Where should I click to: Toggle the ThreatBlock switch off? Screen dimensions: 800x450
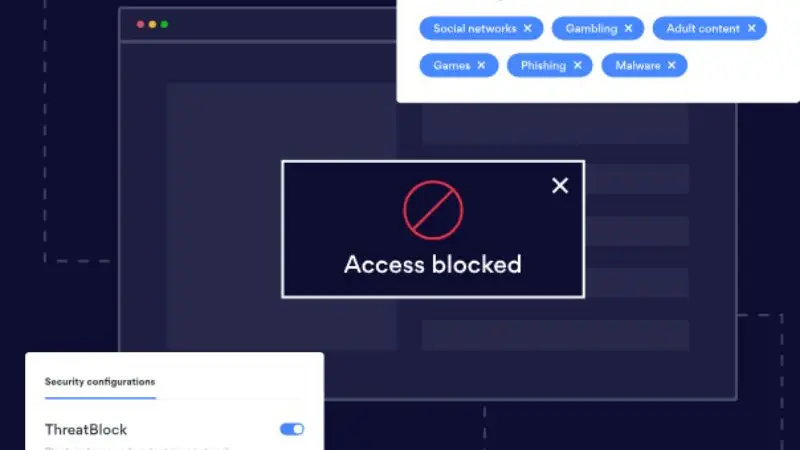click(292, 429)
